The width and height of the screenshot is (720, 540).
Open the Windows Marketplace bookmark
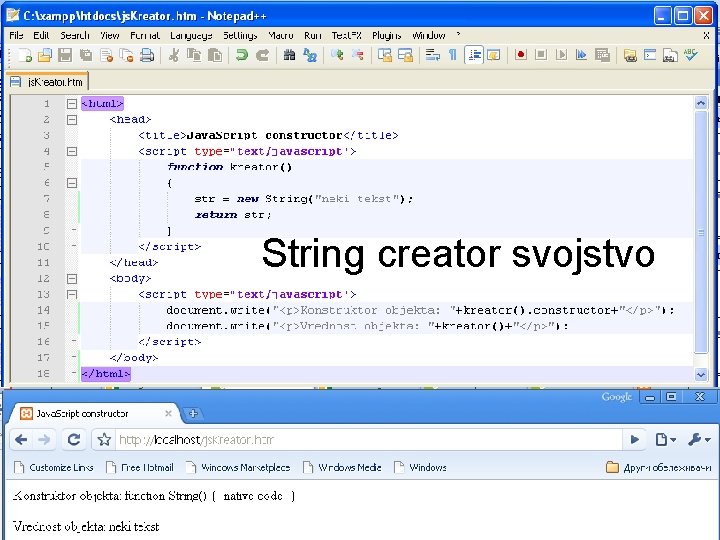point(238,467)
